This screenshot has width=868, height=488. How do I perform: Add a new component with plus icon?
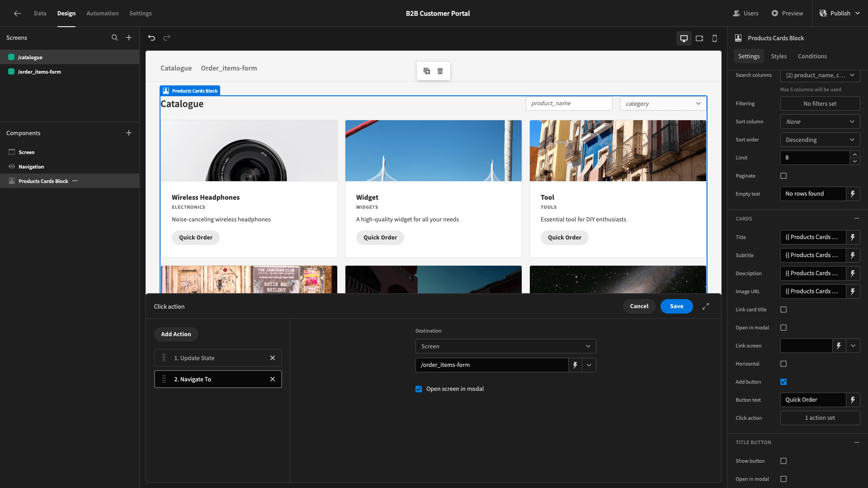coord(129,133)
